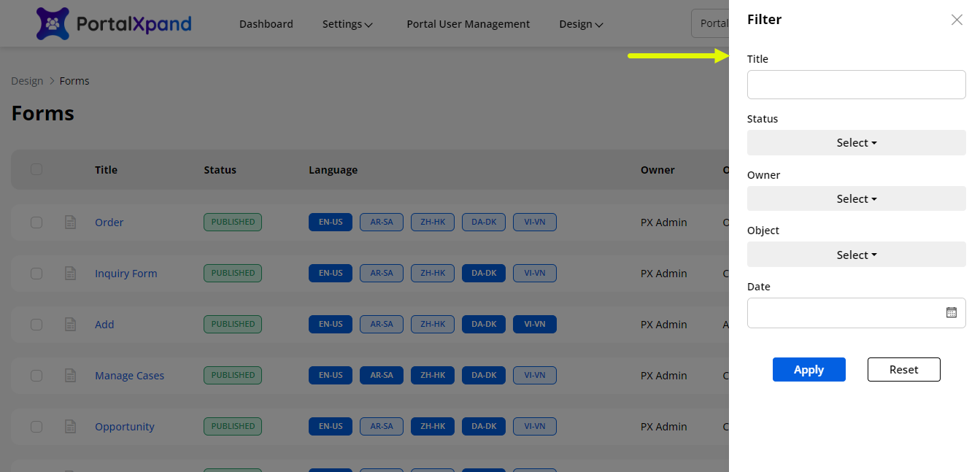
Task: Click the document icon beside Manage Cases
Action: [x=71, y=376]
